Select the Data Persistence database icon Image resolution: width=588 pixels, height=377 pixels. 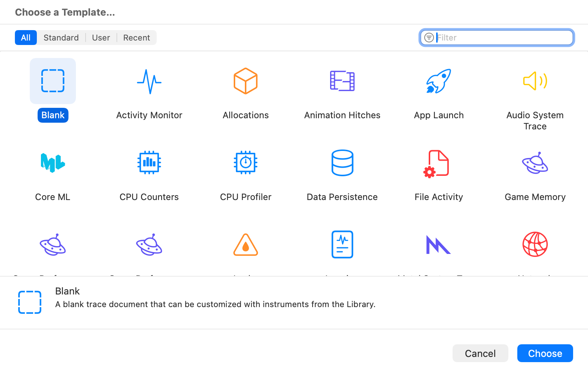342,163
